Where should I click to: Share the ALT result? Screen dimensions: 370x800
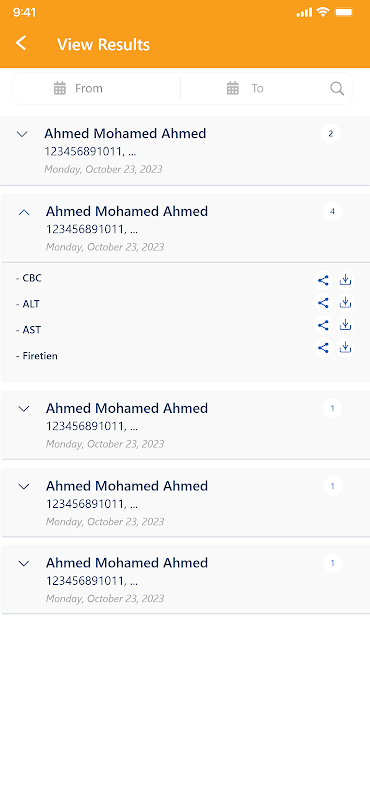pos(323,303)
